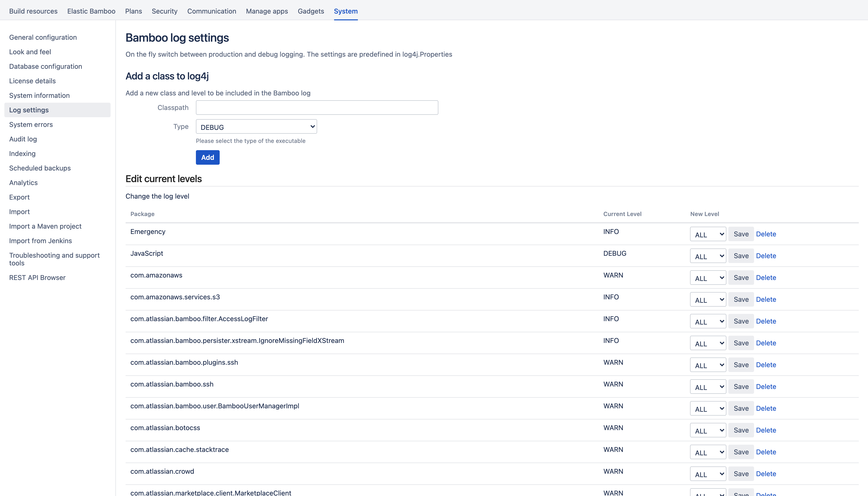
Task: Open the Type dropdown set to DEBUG
Action: point(256,126)
